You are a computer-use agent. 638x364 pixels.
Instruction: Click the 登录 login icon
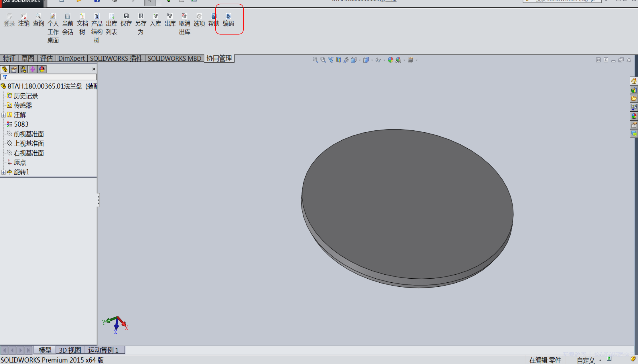coord(9,20)
